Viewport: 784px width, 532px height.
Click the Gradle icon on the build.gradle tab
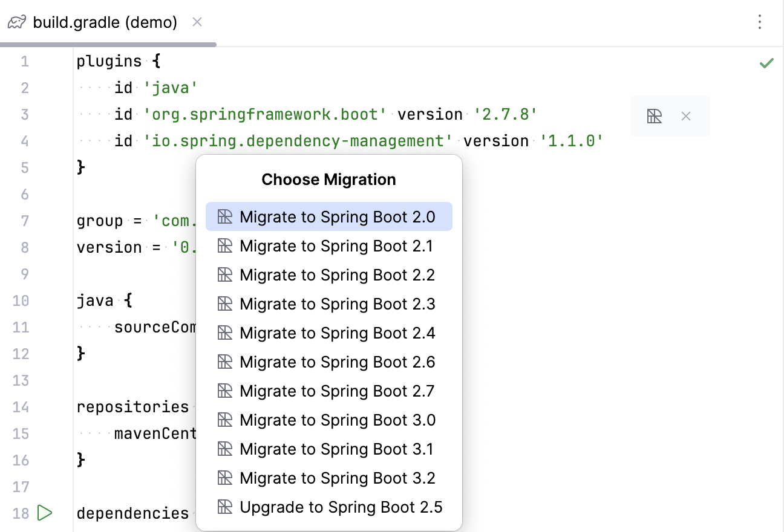16,22
